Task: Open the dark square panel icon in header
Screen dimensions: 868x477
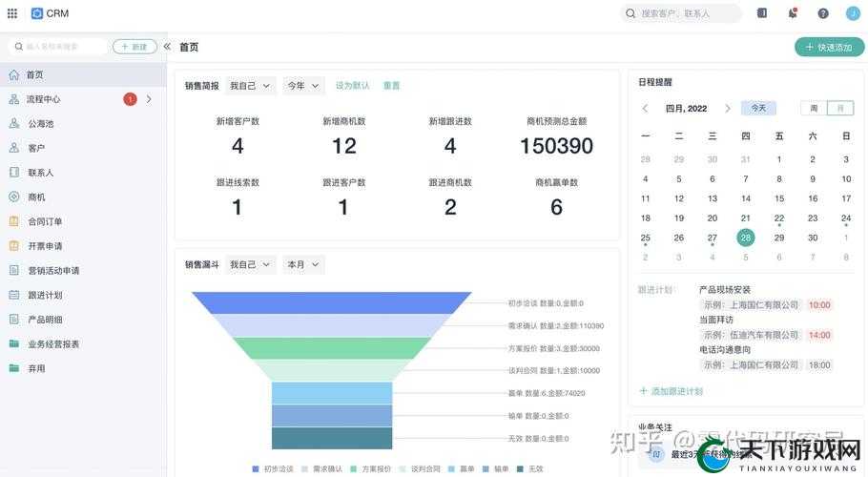Action: click(x=762, y=12)
